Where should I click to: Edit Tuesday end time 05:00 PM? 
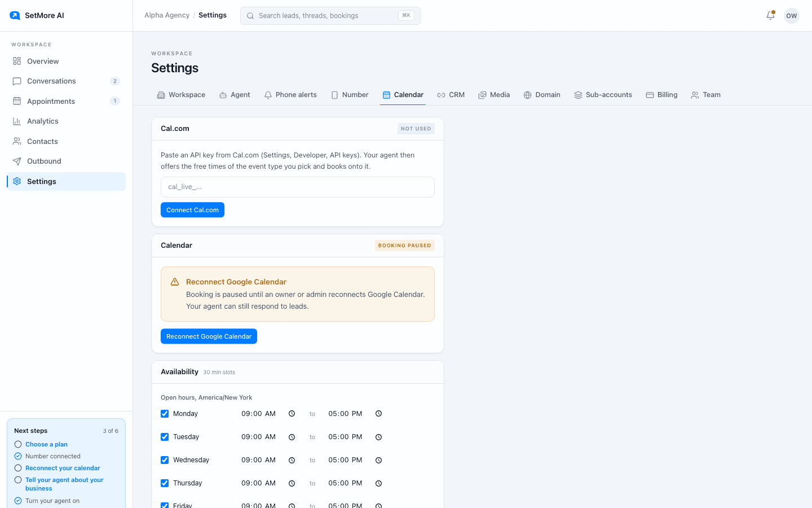(x=345, y=437)
